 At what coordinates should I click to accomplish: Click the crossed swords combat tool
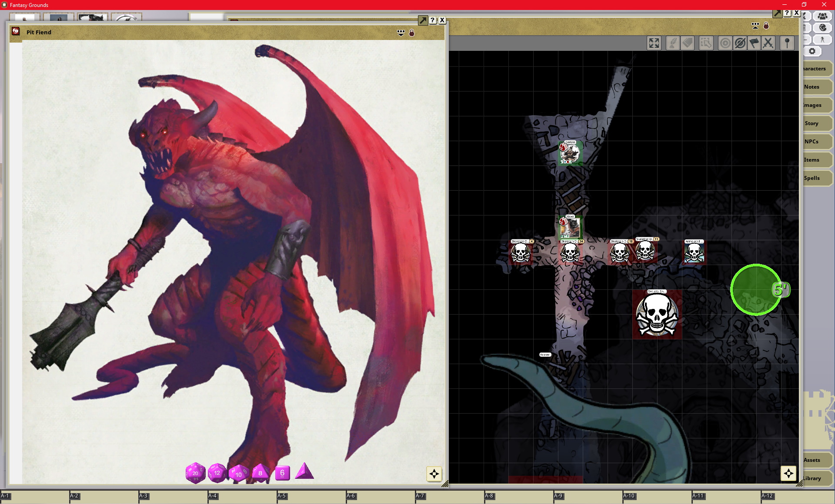pos(768,43)
